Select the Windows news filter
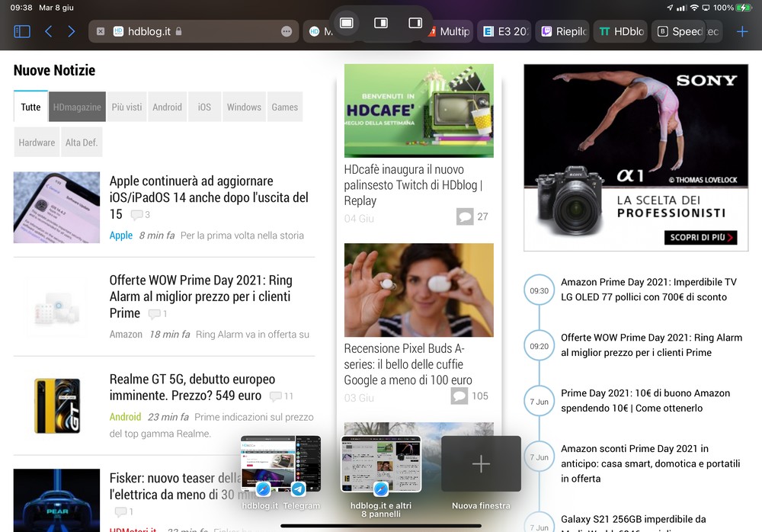 pyautogui.click(x=244, y=107)
